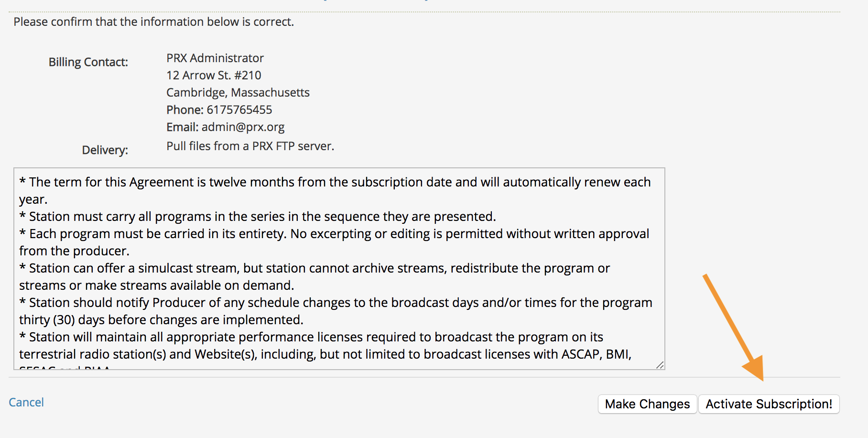Click the Billing Contact label
868x438 pixels.
coord(88,62)
